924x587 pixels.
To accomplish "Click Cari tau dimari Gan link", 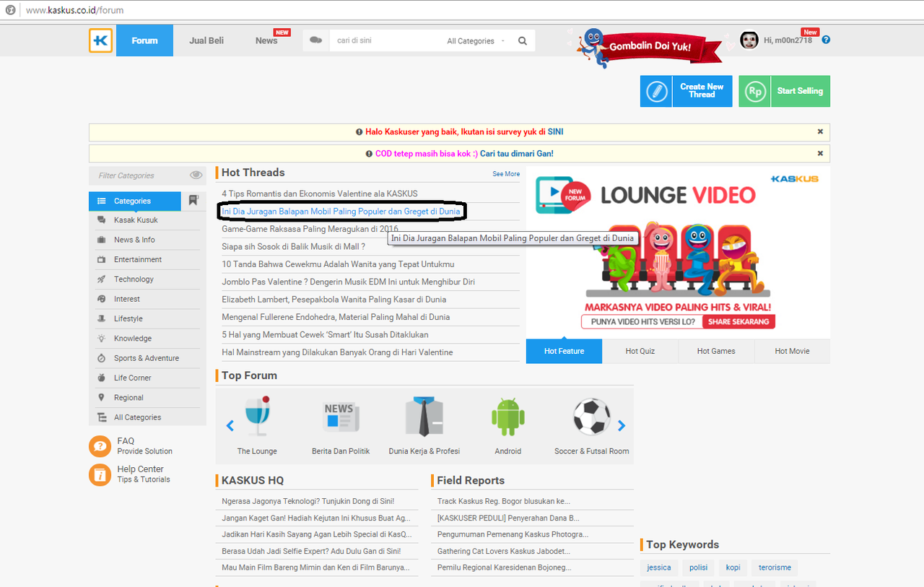I will [517, 154].
